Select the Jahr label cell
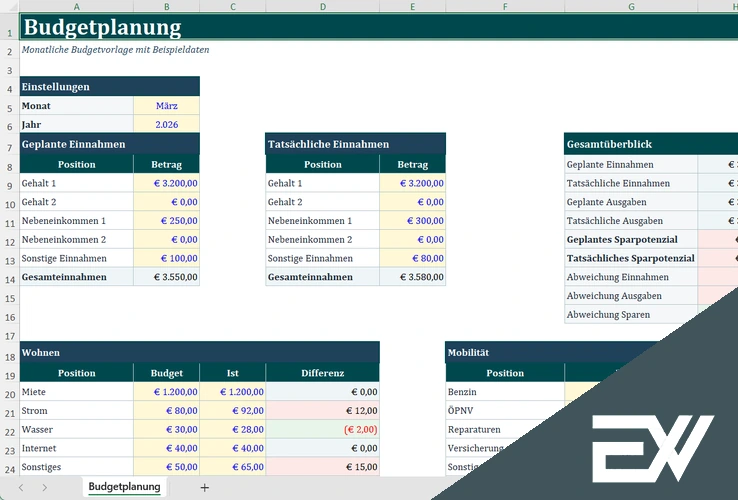 tap(76, 125)
